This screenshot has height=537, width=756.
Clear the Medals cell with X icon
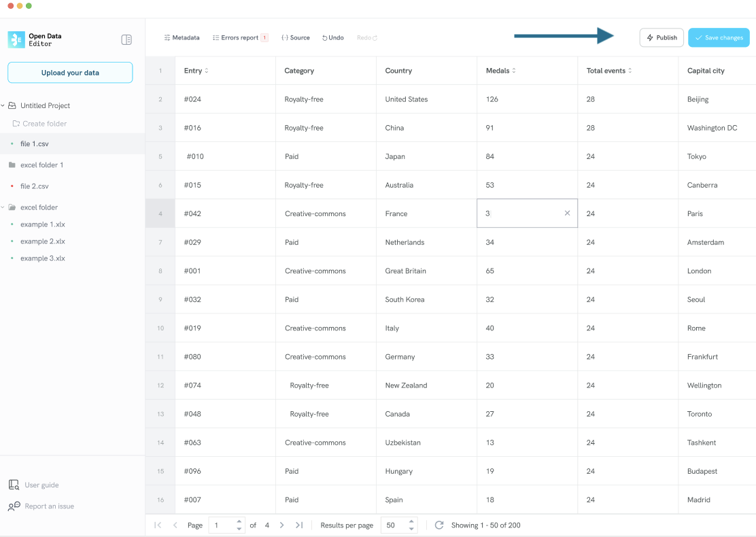(567, 213)
